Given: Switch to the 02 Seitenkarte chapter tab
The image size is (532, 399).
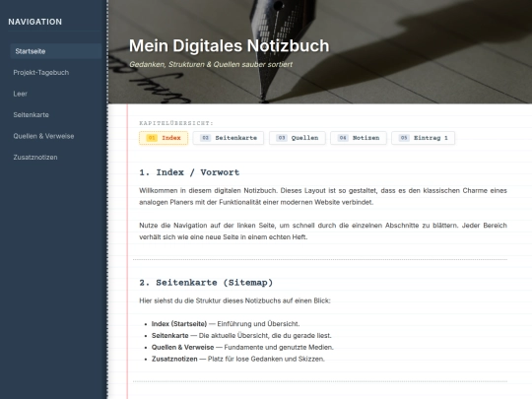Looking at the screenshot, I should click(228, 138).
